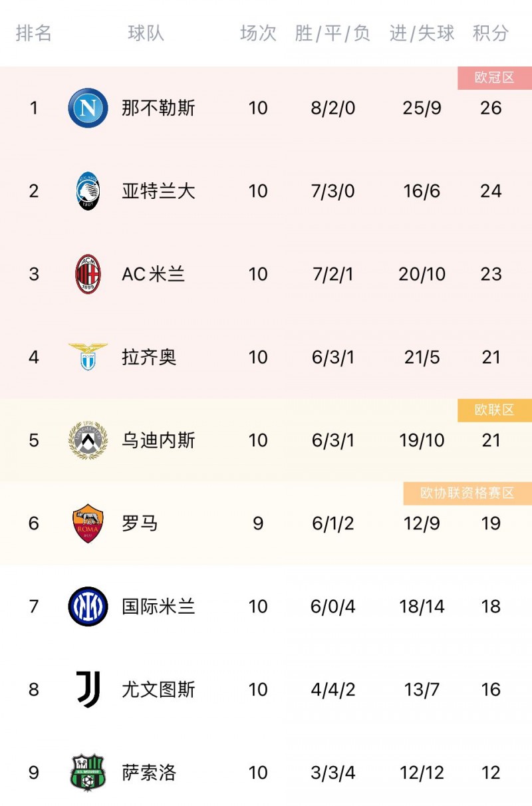Tap the Lazio eagle crest

(x=88, y=357)
